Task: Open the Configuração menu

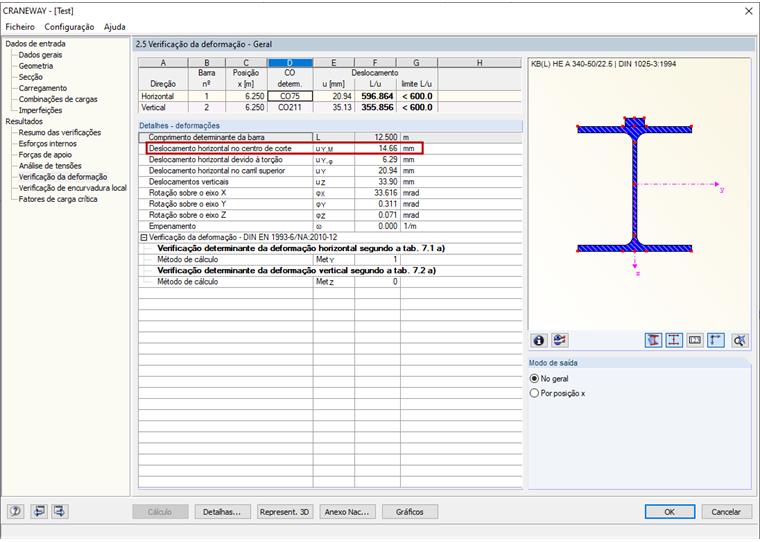Action: tap(69, 27)
